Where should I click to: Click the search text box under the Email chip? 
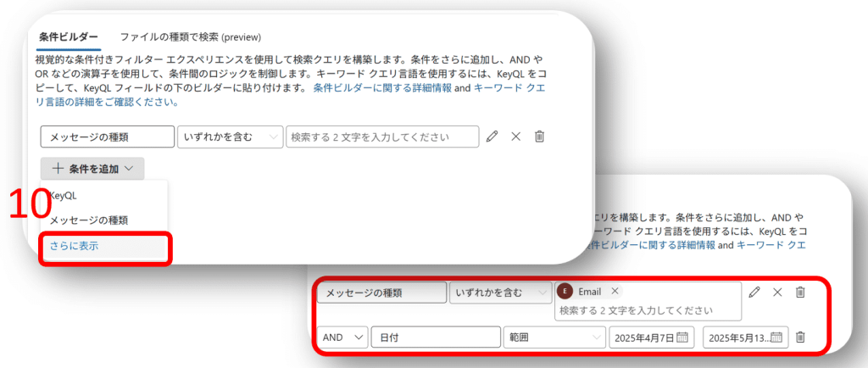pos(648,310)
